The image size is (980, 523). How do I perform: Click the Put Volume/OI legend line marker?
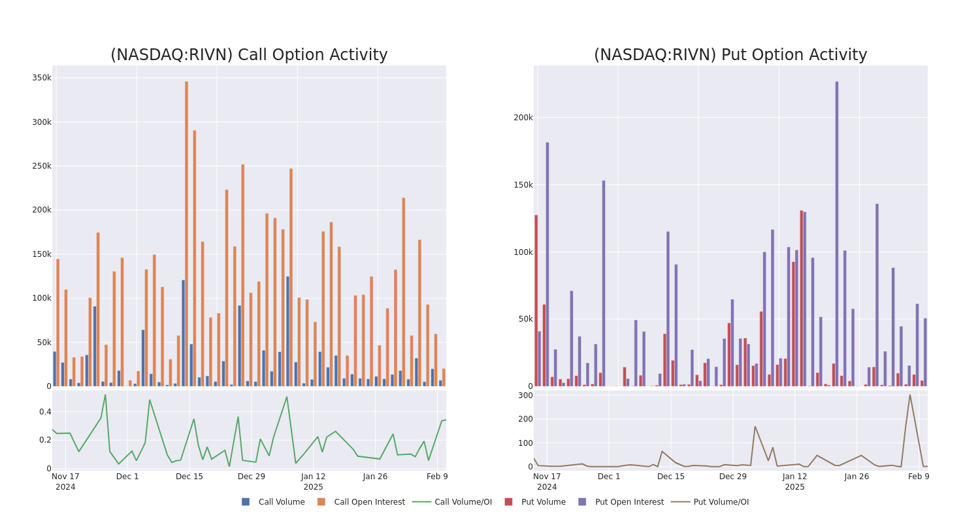[x=681, y=502]
